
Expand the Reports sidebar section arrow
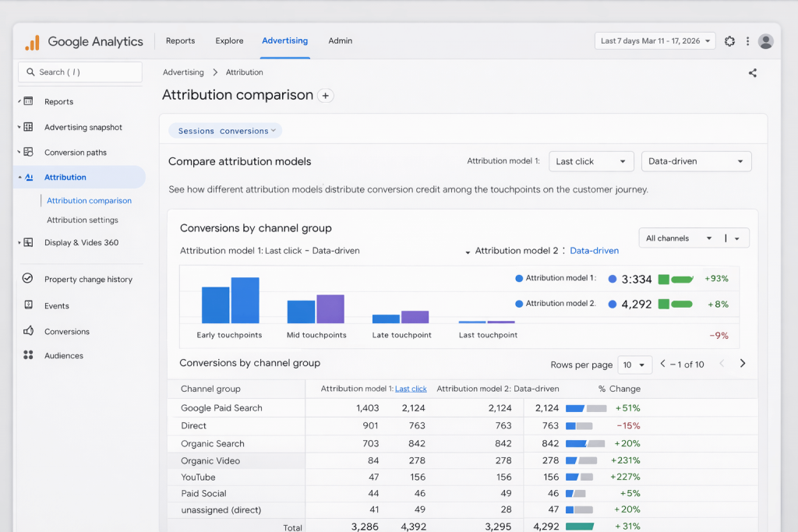coord(19,101)
